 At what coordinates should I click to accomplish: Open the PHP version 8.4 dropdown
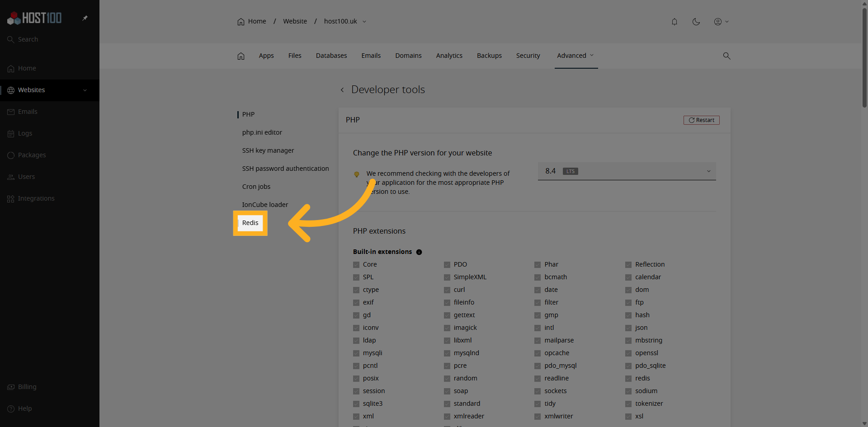pos(627,171)
